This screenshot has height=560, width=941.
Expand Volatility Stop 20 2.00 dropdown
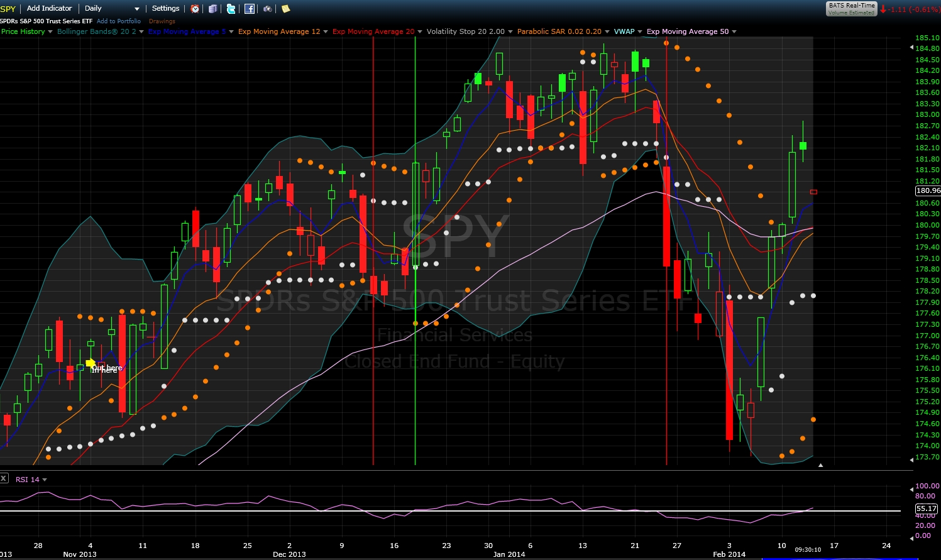coord(510,32)
